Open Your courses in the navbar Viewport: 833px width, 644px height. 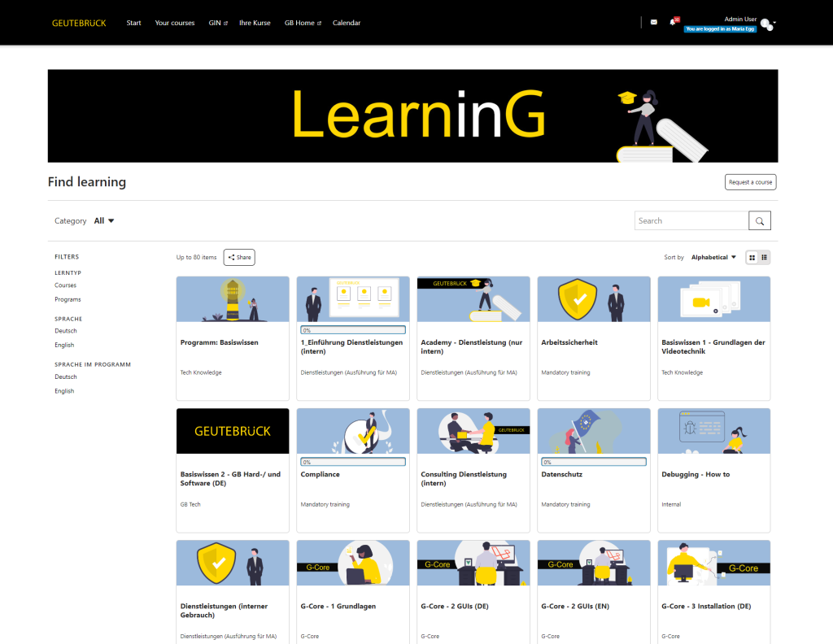[175, 23]
